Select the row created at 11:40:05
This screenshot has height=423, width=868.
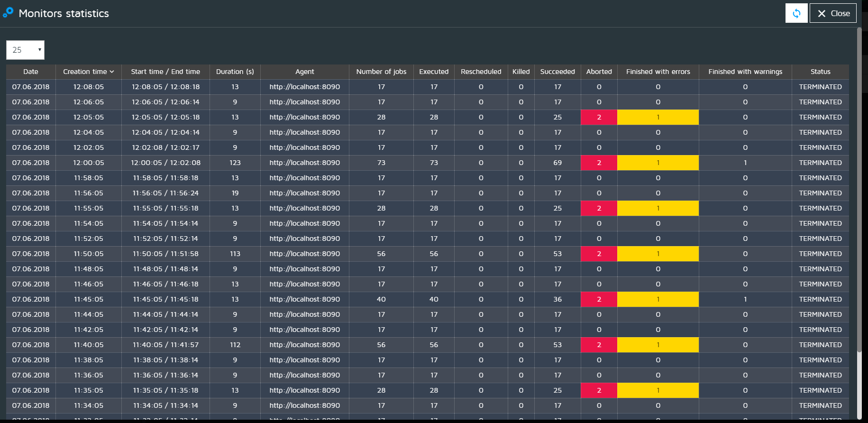click(x=89, y=345)
